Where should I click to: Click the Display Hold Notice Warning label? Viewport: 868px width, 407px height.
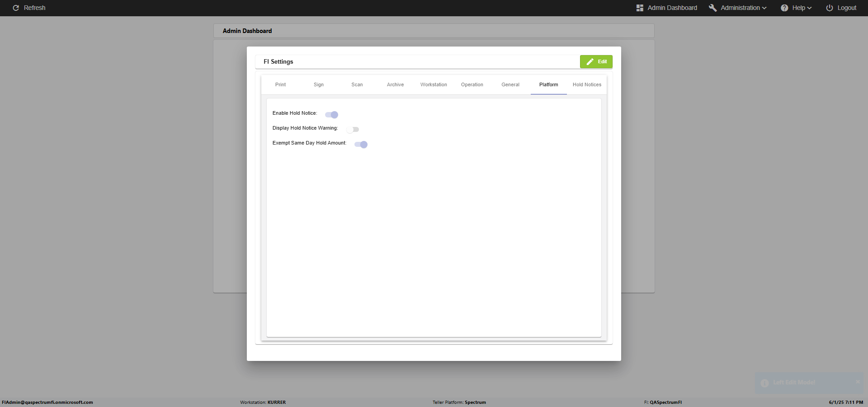(305, 128)
